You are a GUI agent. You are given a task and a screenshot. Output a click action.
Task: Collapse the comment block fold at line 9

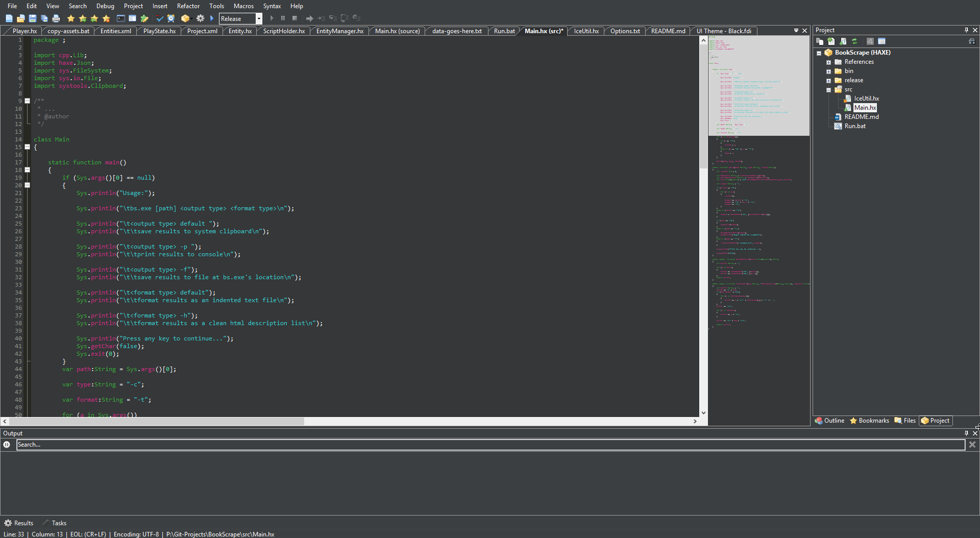[x=28, y=101]
